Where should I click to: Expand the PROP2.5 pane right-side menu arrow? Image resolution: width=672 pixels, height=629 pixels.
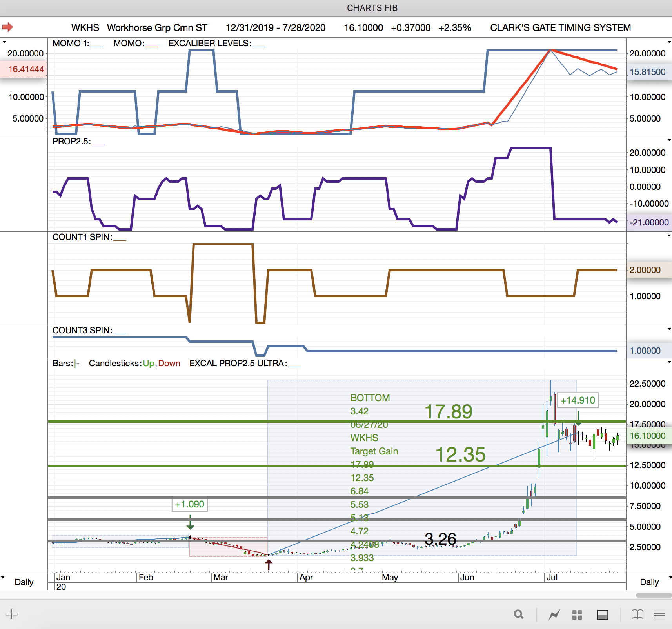click(x=669, y=140)
